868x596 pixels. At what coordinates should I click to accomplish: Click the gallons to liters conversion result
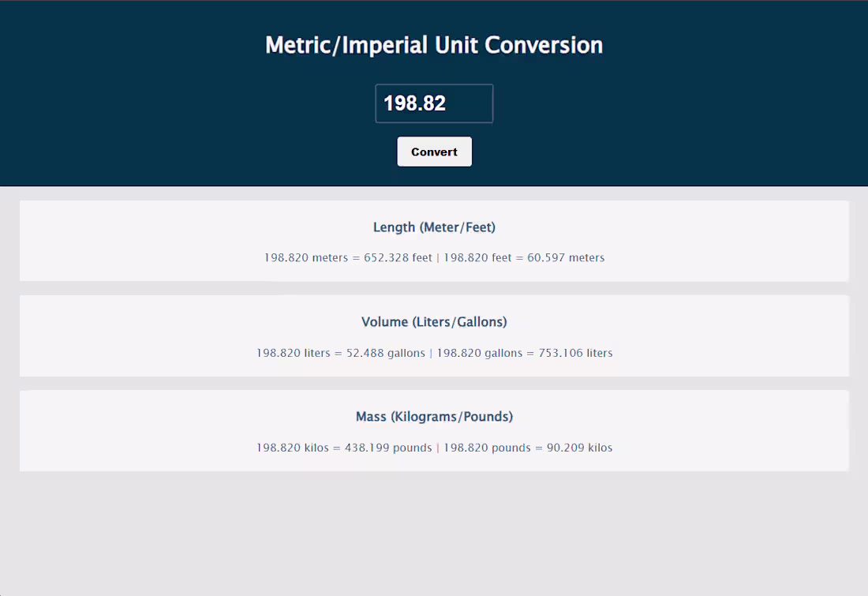click(x=526, y=353)
